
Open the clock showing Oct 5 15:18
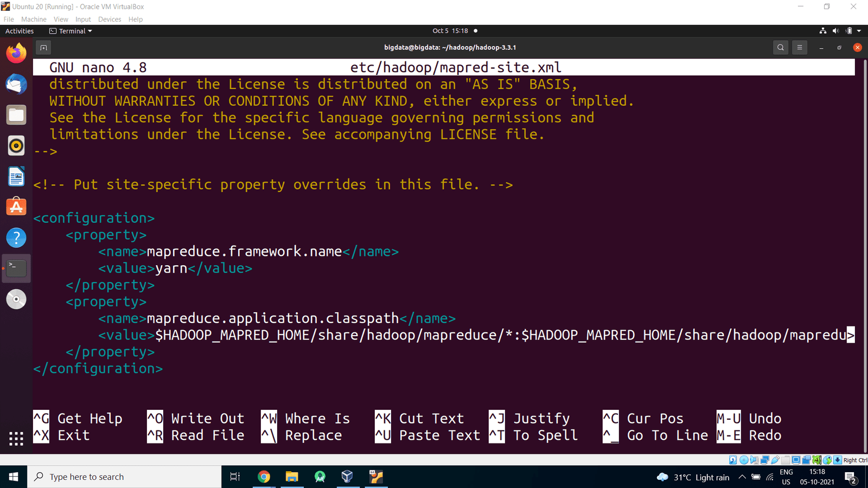(450, 31)
